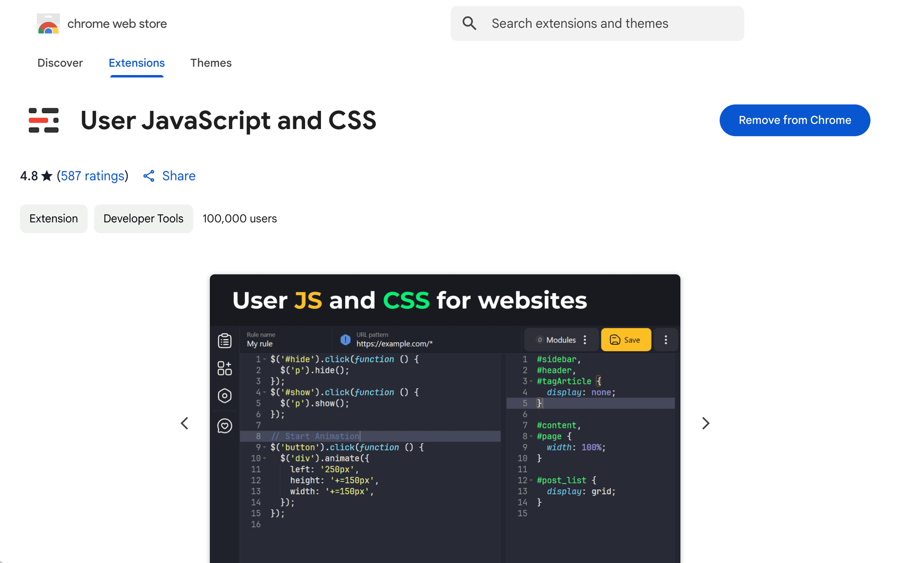
Task: Collapse the #tagArticle CSS block fold arrow
Action: [531, 381]
